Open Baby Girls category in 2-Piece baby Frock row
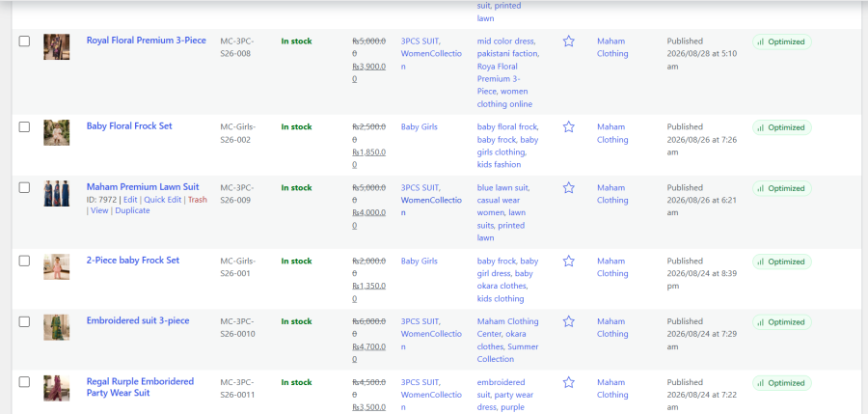Screen dimensions: 868x414 click(420, 261)
